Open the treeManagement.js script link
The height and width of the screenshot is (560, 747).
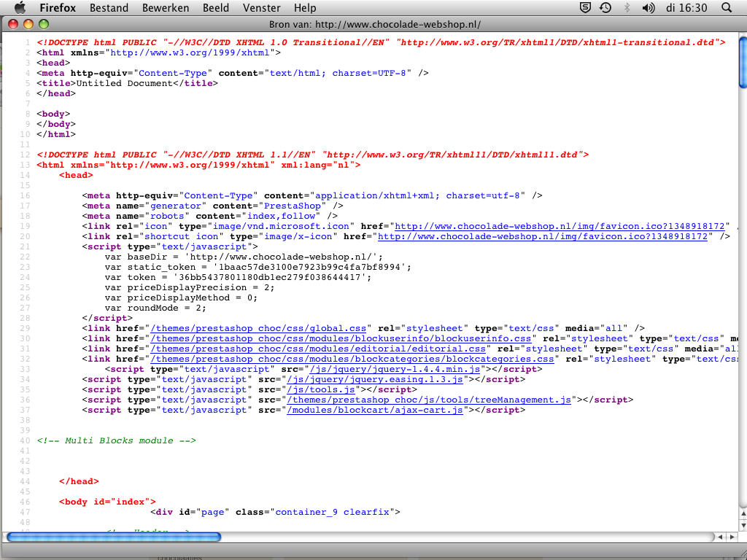click(x=429, y=400)
